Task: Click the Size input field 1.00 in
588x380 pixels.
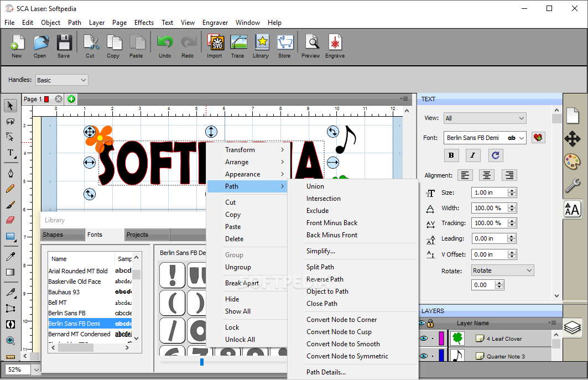Action: point(490,192)
